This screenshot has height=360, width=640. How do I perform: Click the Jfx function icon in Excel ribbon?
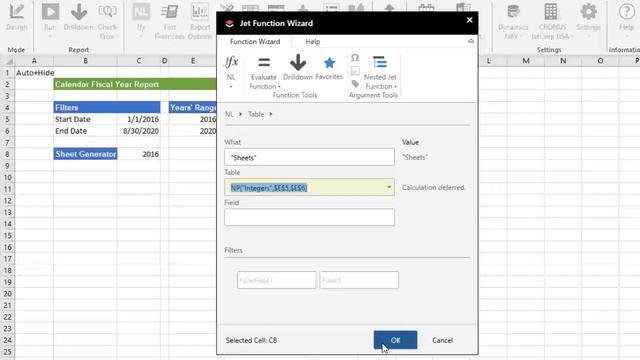pyautogui.click(x=141, y=11)
